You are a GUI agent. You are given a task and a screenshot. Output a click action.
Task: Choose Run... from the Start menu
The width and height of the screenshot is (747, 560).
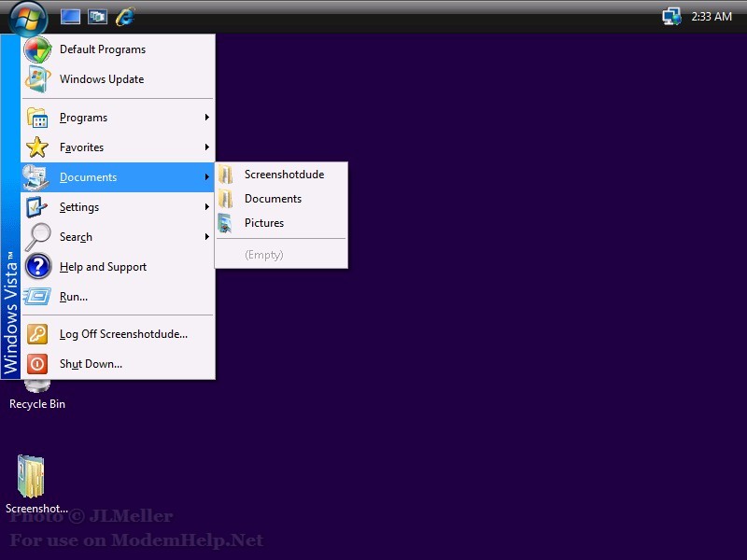[x=118, y=297]
